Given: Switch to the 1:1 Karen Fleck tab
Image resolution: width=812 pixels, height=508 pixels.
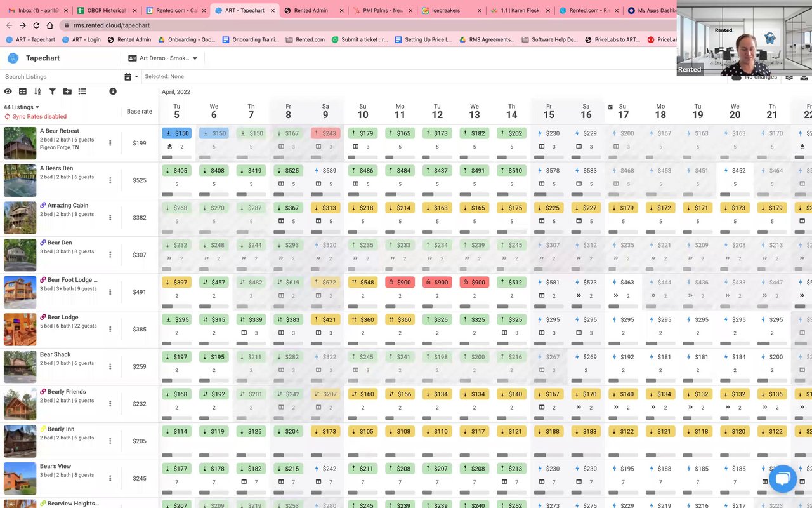Looking at the screenshot, I should 520,11.
